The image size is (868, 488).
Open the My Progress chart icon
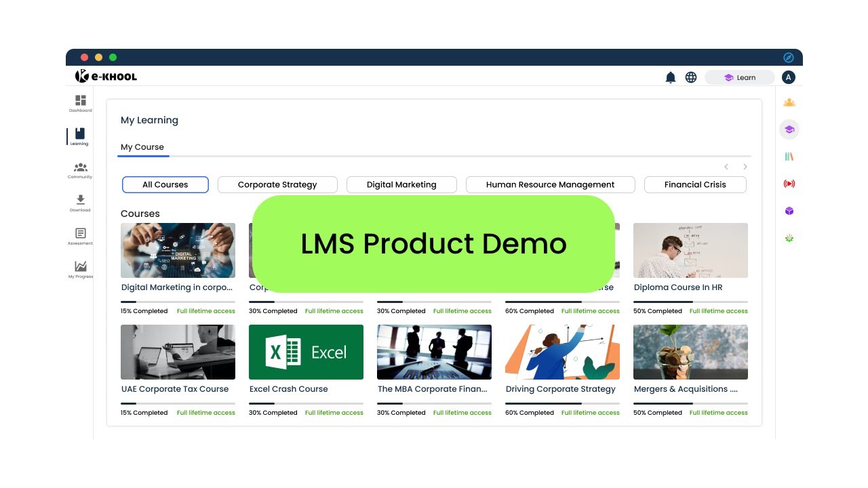[x=81, y=266]
